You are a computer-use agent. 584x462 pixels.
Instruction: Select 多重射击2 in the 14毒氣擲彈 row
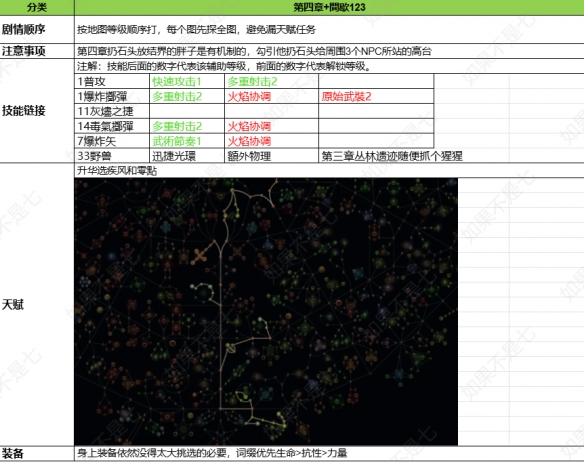tap(187, 126)
